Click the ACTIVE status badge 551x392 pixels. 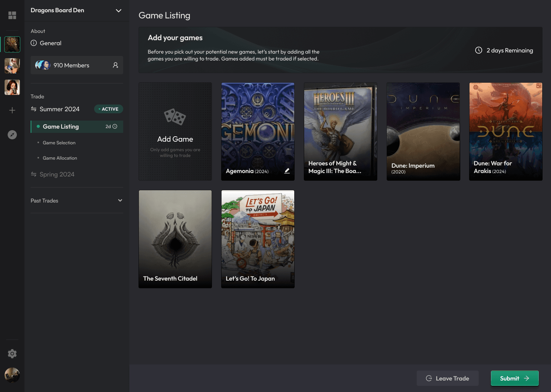(109, 109)
